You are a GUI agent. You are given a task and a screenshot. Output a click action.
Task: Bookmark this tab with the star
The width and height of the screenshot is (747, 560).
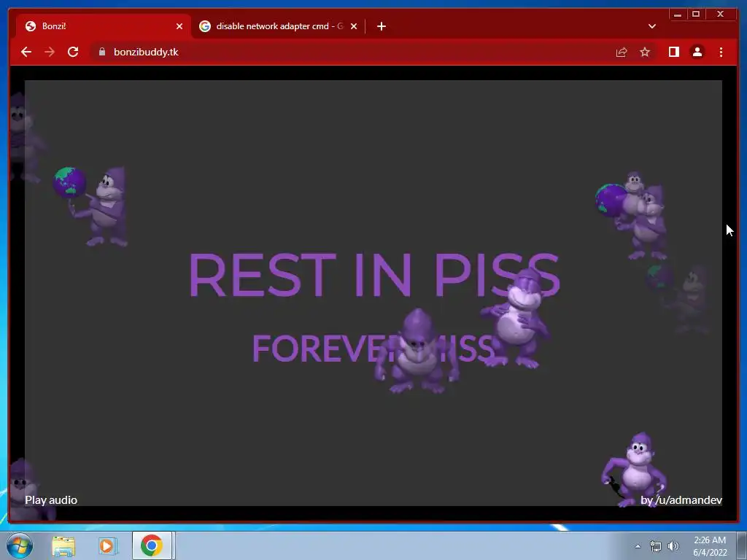(x=645, y=52)
